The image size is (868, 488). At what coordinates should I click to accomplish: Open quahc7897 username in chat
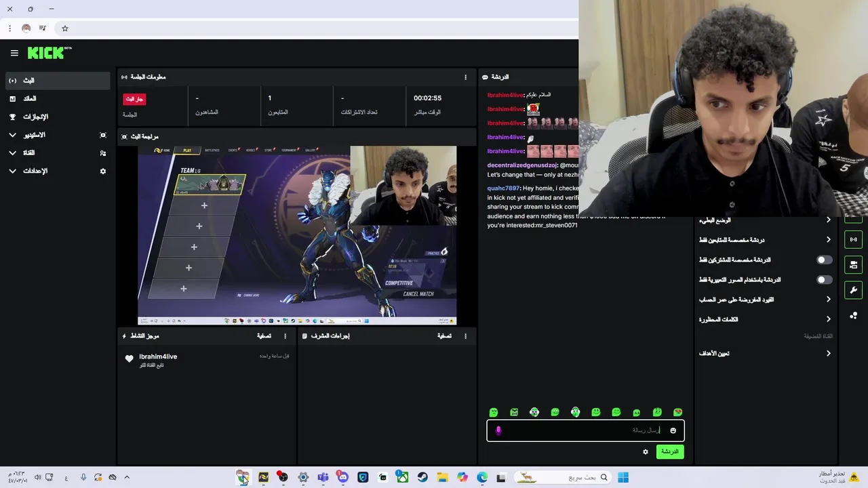(502, 188)
